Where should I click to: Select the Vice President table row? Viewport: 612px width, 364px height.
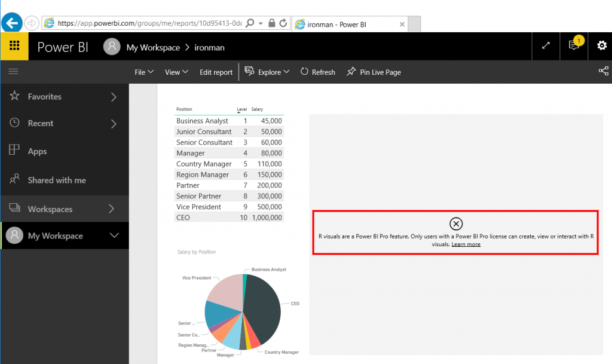click(229, 206)
